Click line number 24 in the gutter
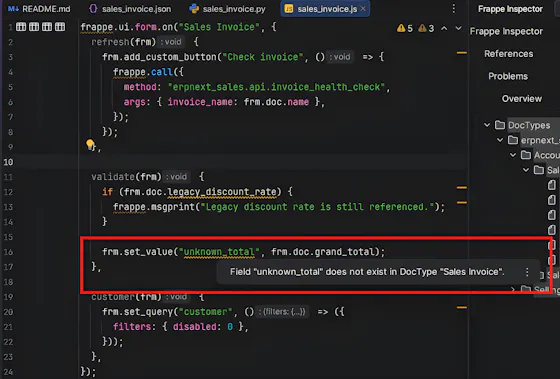 (8, 372)
